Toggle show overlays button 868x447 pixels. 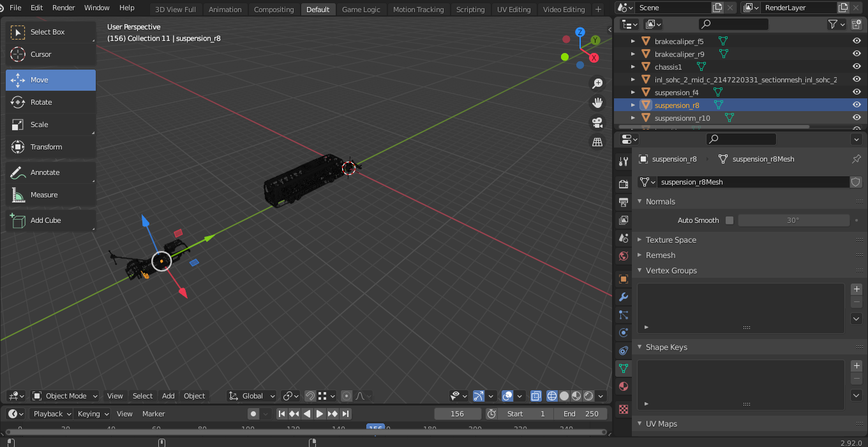point(507,396)
